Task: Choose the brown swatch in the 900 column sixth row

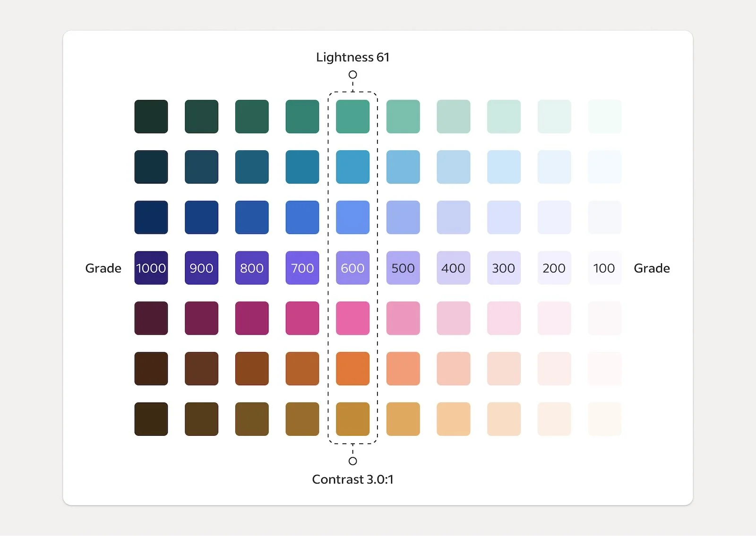Action: click(x=202, y=369)
